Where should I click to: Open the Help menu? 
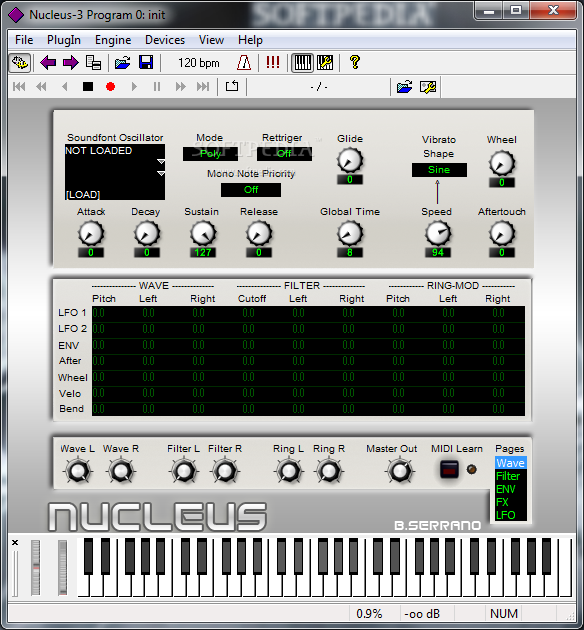(250, 40)
